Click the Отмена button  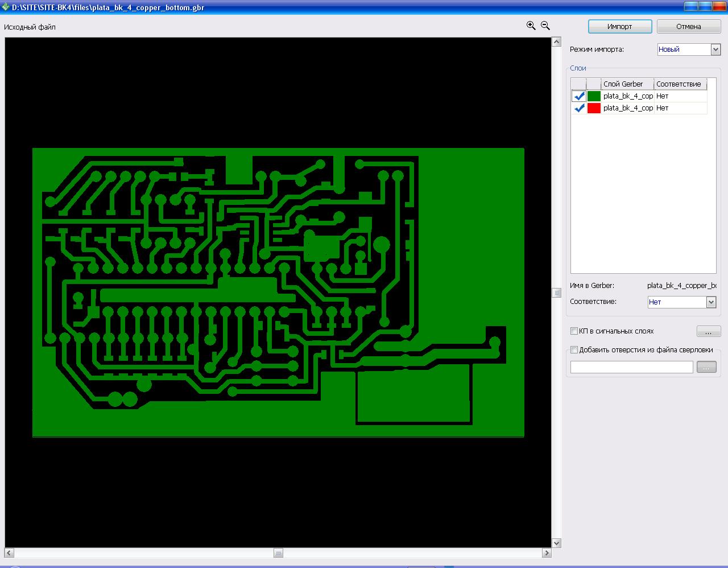(689, 27)
